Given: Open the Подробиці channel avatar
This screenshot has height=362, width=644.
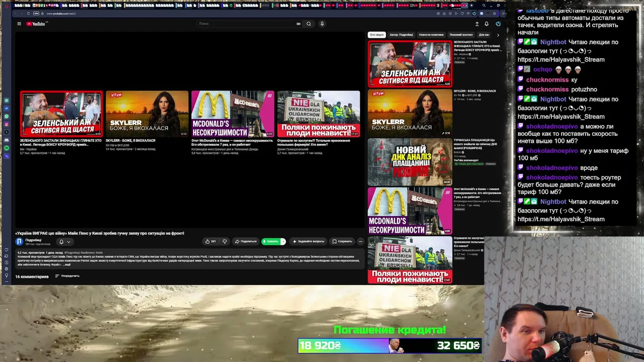Looking at the screenshot, I should point(19,242).
